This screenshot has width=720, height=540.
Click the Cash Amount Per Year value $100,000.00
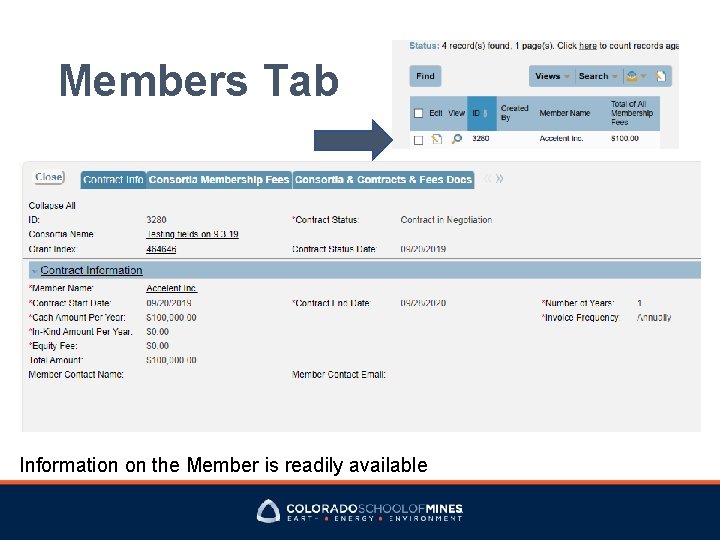pos(171,317)
